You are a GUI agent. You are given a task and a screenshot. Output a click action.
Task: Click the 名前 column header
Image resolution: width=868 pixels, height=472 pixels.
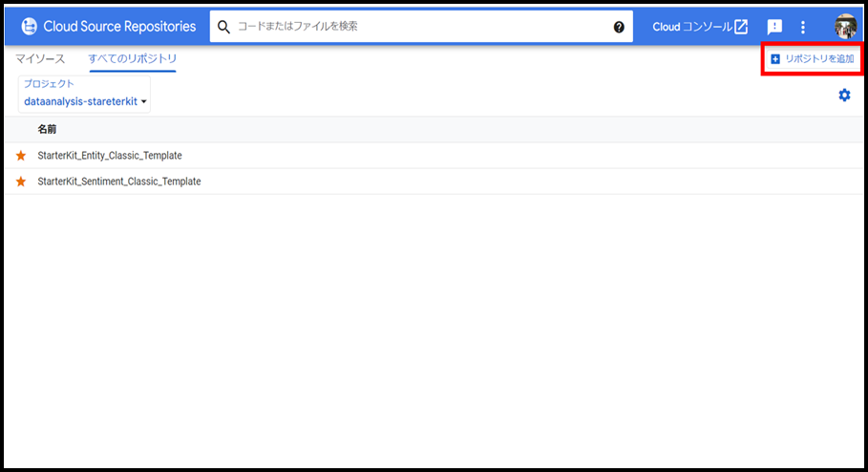[x=47, y=129]
